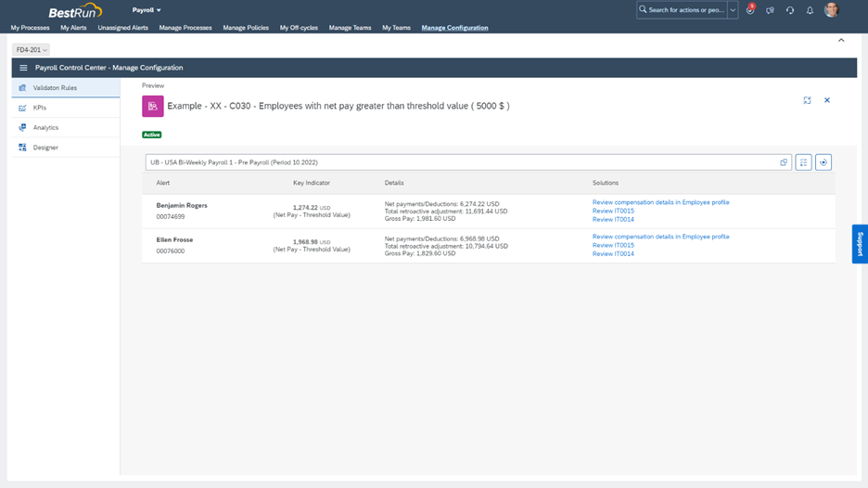This screenshot has height=488, width=868.
Task: Close the validation rule preview
Action: pyautogui.click(x=827, y=100)
